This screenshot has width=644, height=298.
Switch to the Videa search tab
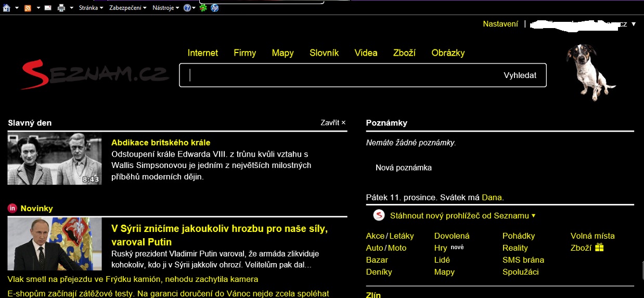[366, 53]
